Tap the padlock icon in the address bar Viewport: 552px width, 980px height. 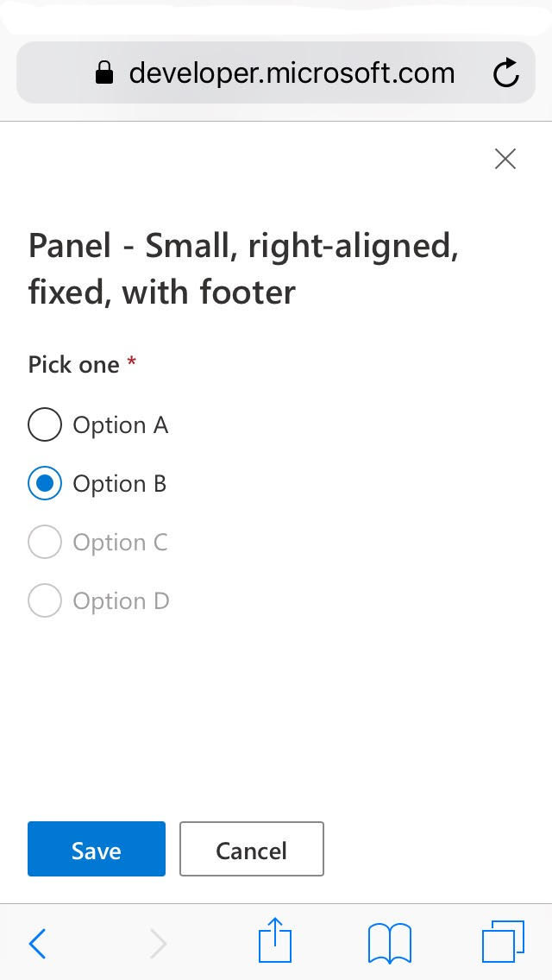pos(103,72)
